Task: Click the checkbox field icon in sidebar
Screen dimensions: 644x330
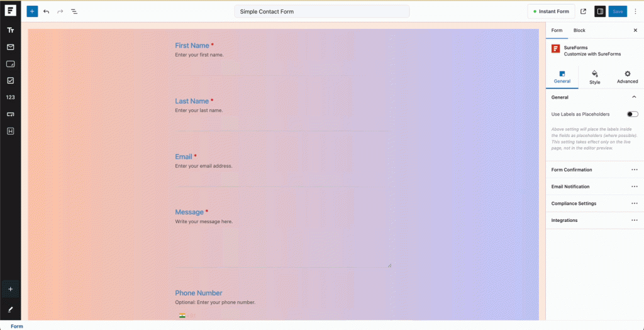Action: (x=11, y=80)
